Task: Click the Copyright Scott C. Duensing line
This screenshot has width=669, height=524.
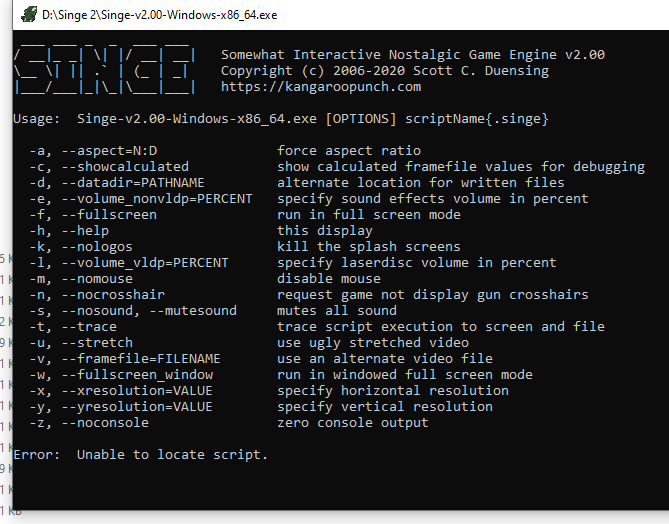Action: click(385, 70)
